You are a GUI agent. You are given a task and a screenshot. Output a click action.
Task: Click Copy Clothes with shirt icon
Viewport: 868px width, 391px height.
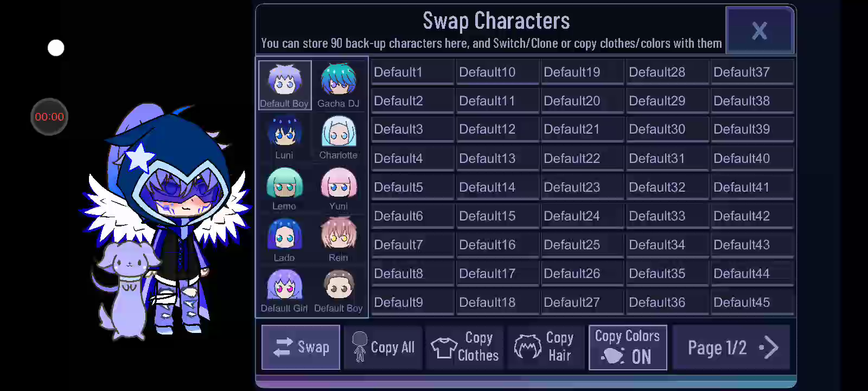coord(465,348)
